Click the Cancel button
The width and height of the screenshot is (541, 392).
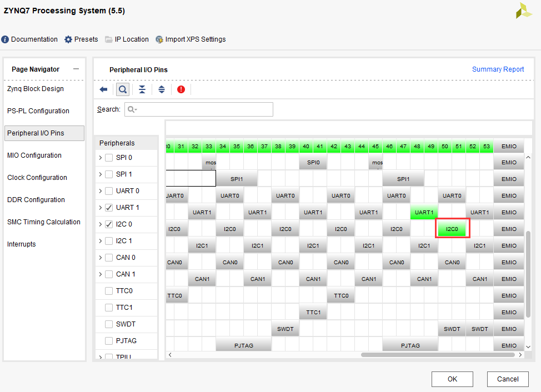[x=508, y=379]
